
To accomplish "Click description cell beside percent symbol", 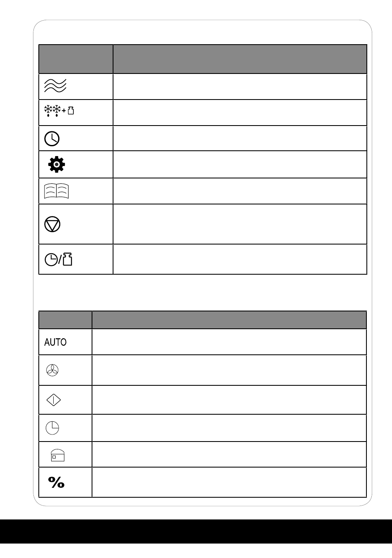I will click(x=229, y=482).
